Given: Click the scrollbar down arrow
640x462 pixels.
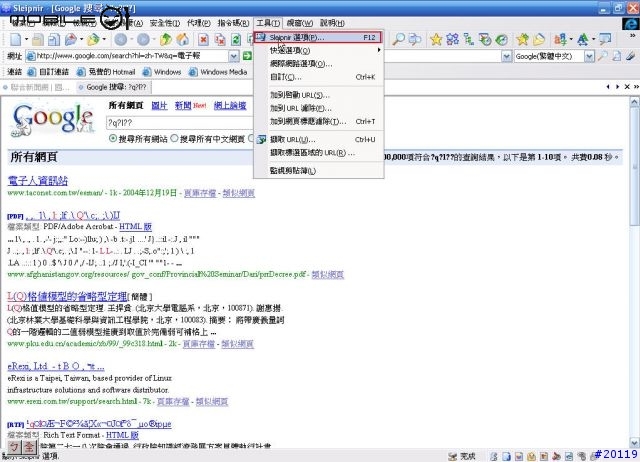Looking at the screenshot, I should coord(634,443).
